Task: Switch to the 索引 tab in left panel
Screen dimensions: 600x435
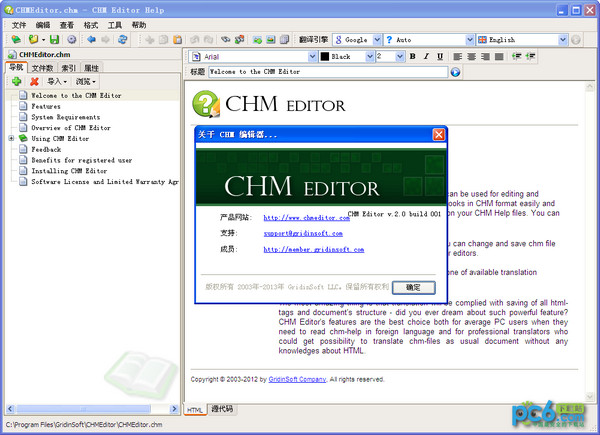Action: [x=67, y=68]
